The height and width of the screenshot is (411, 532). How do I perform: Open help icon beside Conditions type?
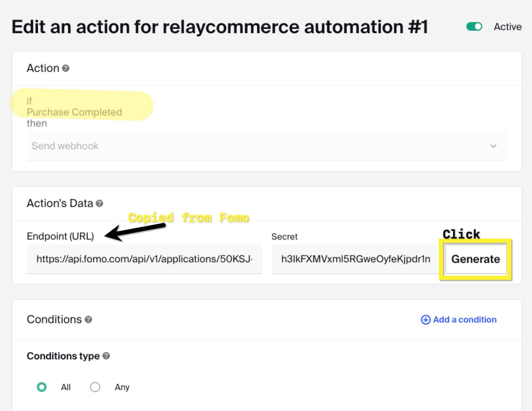point(106,356)
